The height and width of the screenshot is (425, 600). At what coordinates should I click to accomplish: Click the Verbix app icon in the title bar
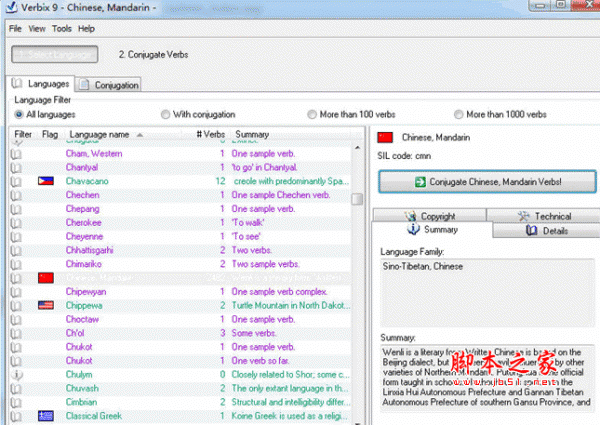pyautogui.click(x=11, y=7)
